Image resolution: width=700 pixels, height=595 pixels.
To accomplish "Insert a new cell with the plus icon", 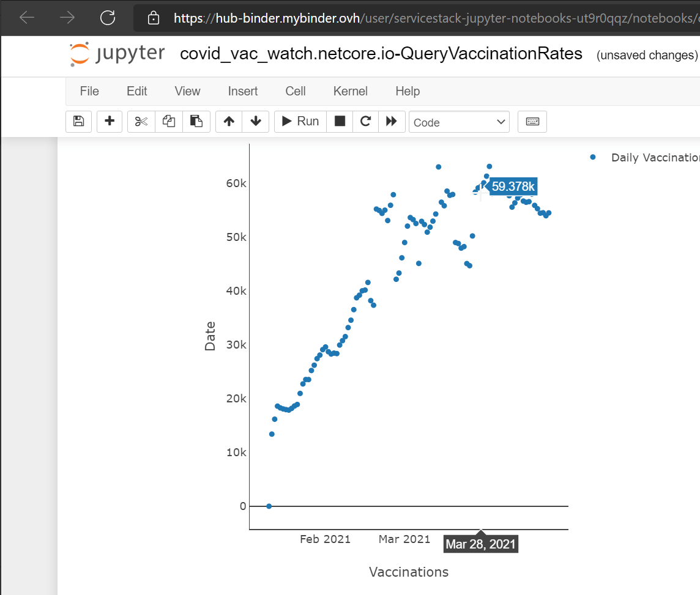I will click(109, 121).
